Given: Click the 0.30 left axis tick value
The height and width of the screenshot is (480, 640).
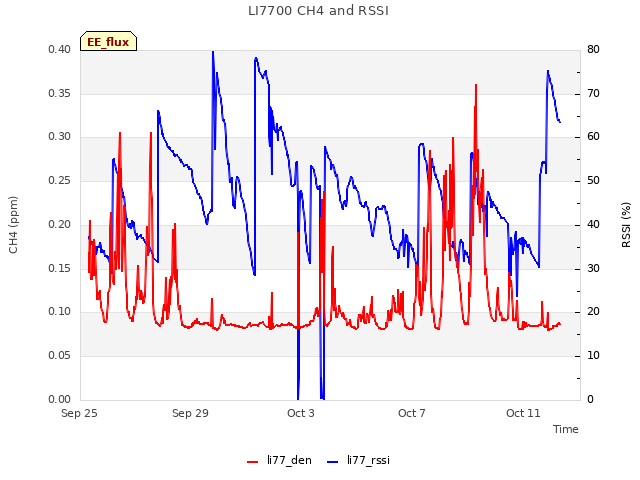Looking at the screenshot, I should click(x=60, y=137).
